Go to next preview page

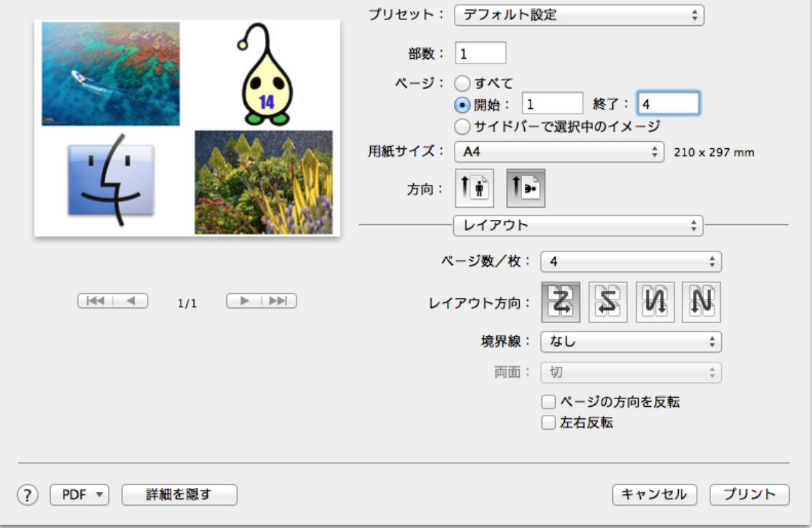tap(244, 300)
